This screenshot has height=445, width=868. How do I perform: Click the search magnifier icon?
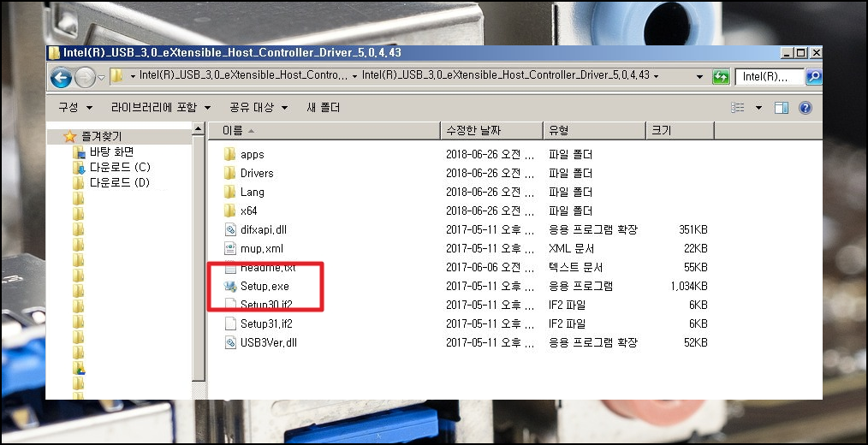(x=814, y=76)
